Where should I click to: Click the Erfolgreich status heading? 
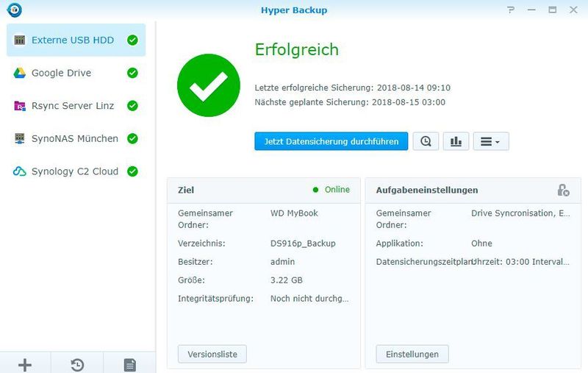pos(297,49)
